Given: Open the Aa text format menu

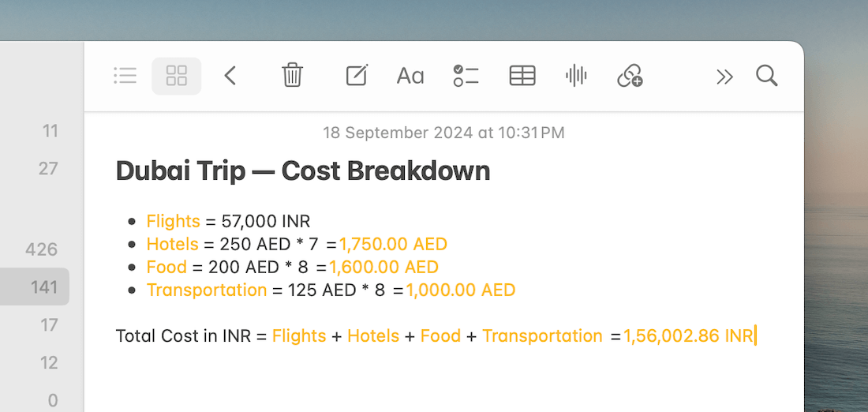Looking at the screenshot, I should coord(410,76).
